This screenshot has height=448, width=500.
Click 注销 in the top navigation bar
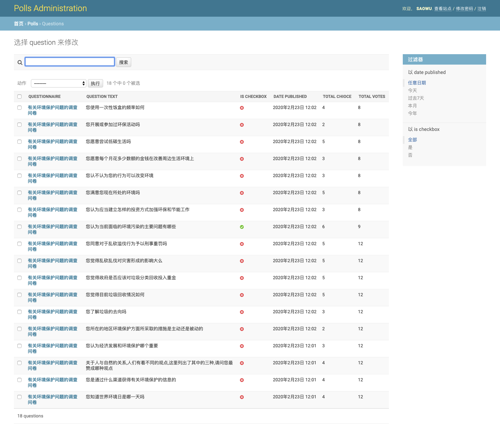click(482, 9)
